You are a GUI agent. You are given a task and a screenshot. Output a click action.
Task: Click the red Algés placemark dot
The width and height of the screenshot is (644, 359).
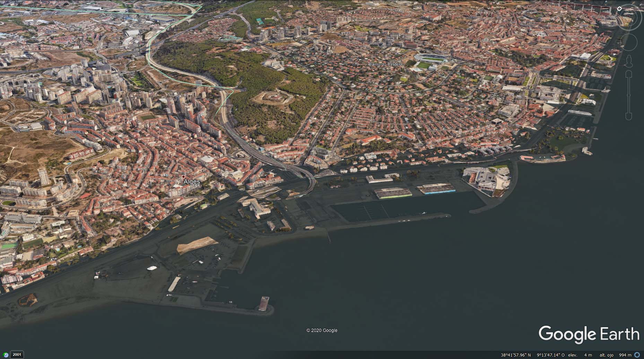click(x=183, y=177)
